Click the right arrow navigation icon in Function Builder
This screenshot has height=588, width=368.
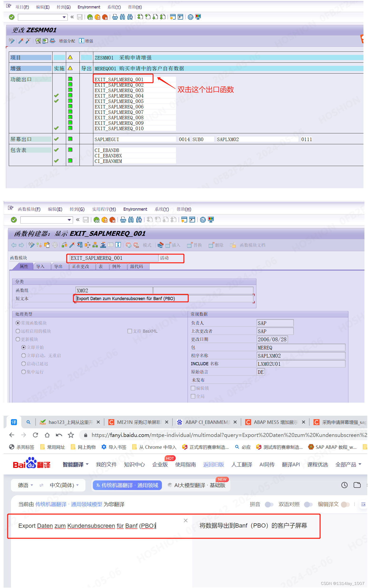pos(21,245)
